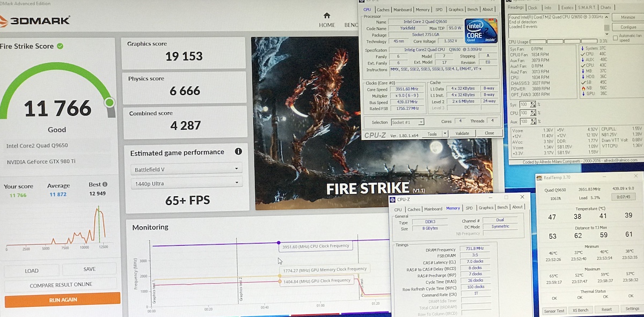Click the info icon beside Best score

pos(105,185)
